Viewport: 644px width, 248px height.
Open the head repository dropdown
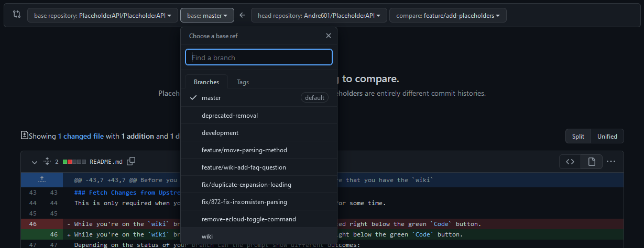(x=319, y=16)
